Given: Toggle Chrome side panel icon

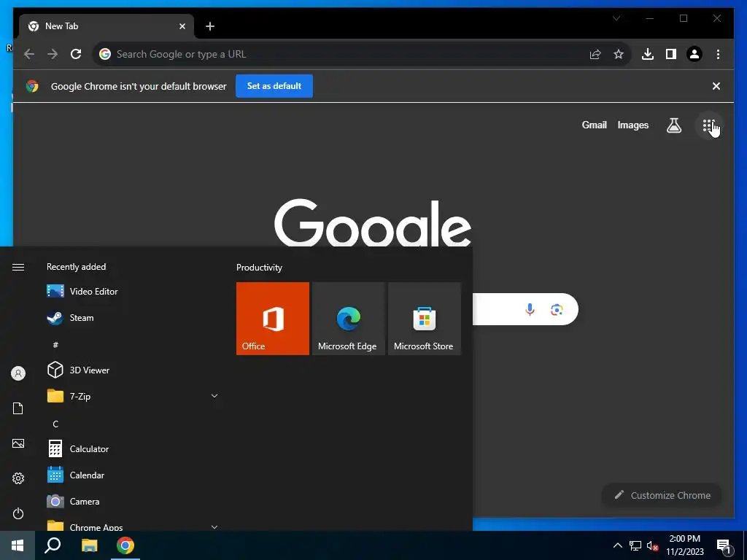Looking at the screenshot, I should (671, 54).
